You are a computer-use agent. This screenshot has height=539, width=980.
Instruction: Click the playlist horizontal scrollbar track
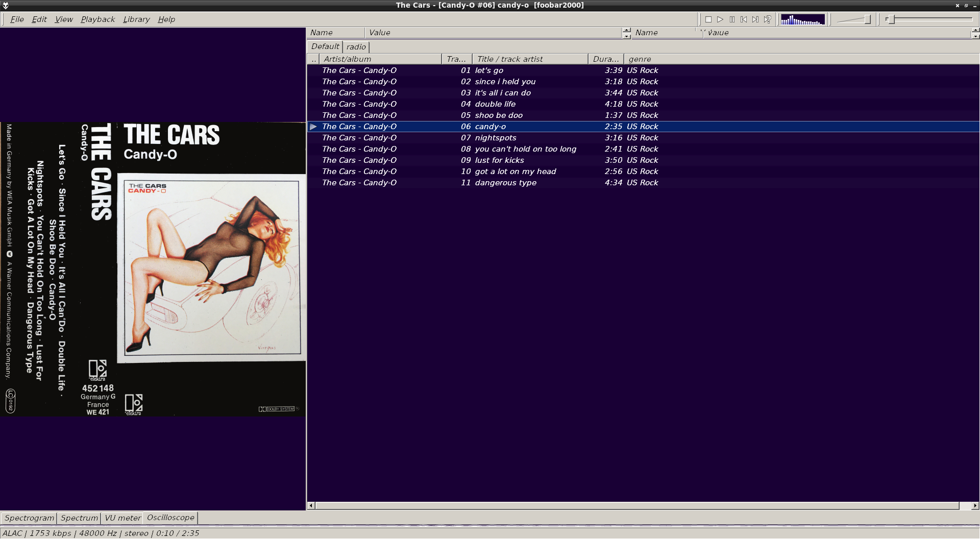click(x=965, y=506)
